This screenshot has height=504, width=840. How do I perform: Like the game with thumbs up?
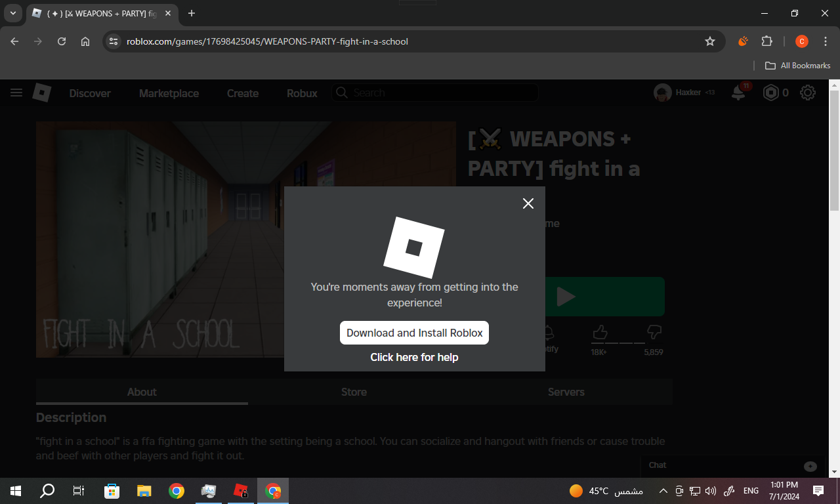click(x=600, y=332)
